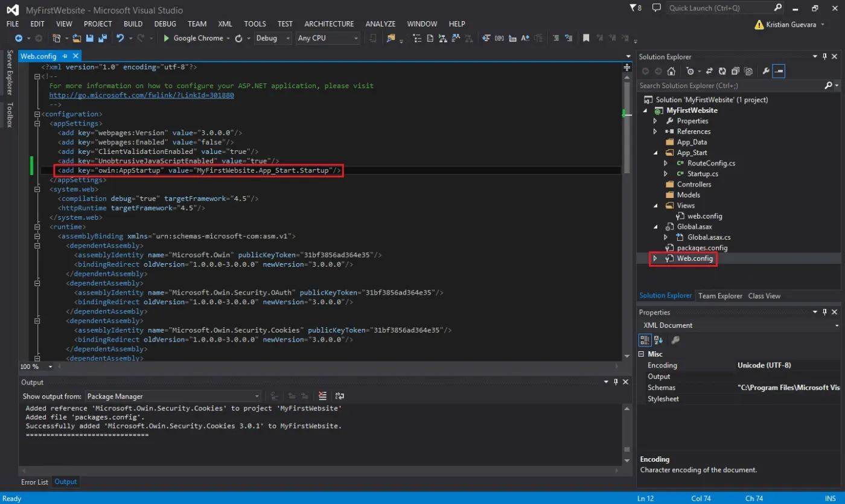Click Sync with Active Document icon
Image resolution: width=845 pixels, height=504 pixels.
[710, 71]
